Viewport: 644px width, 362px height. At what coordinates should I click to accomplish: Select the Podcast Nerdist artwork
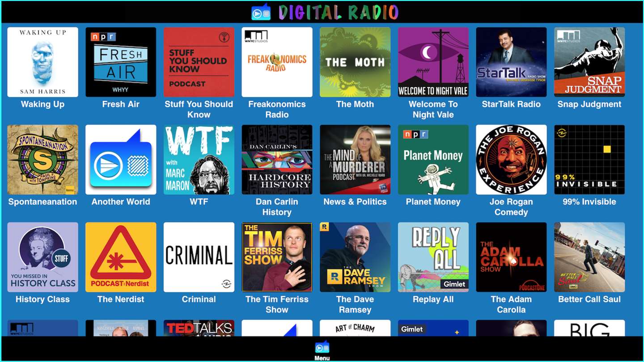(x=121, y=257)
